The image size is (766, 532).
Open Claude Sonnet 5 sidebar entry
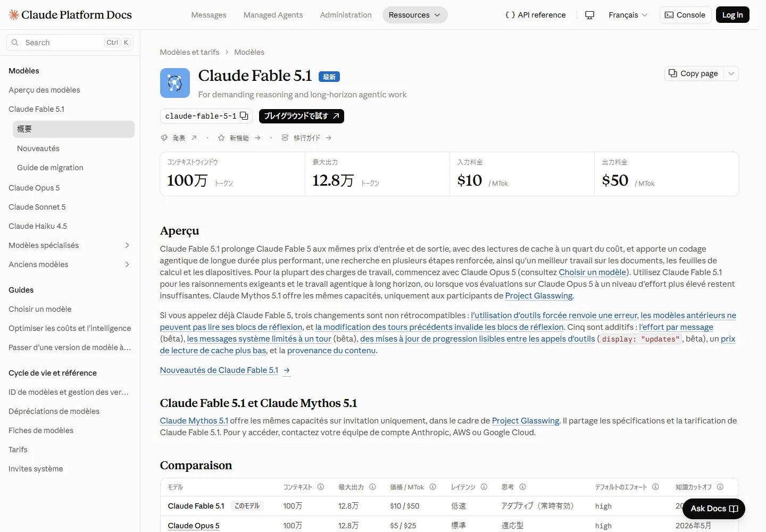pyautogui.click(x=37, y=207)
